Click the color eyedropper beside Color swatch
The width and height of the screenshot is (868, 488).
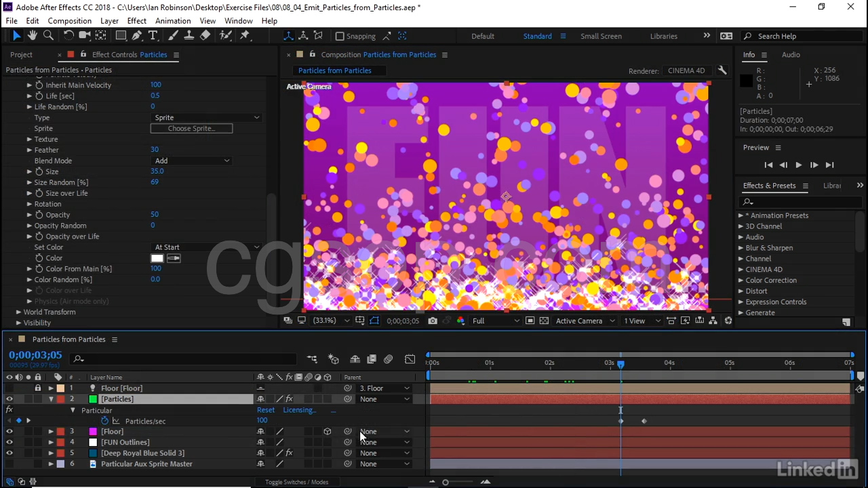(x=174, y=258)
